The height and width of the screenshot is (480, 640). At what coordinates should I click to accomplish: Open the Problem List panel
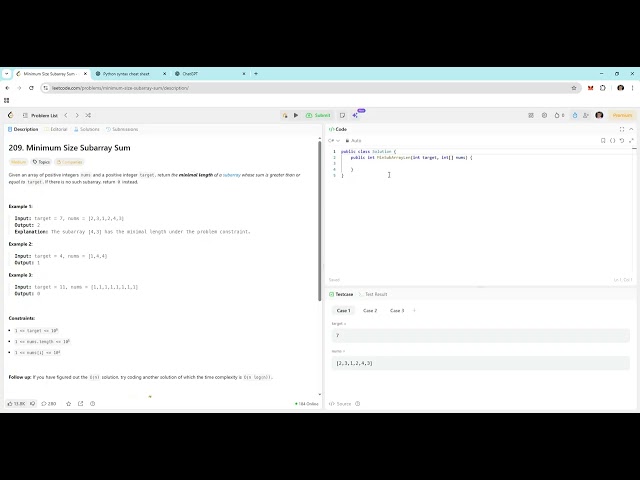(x=40, y=116)
